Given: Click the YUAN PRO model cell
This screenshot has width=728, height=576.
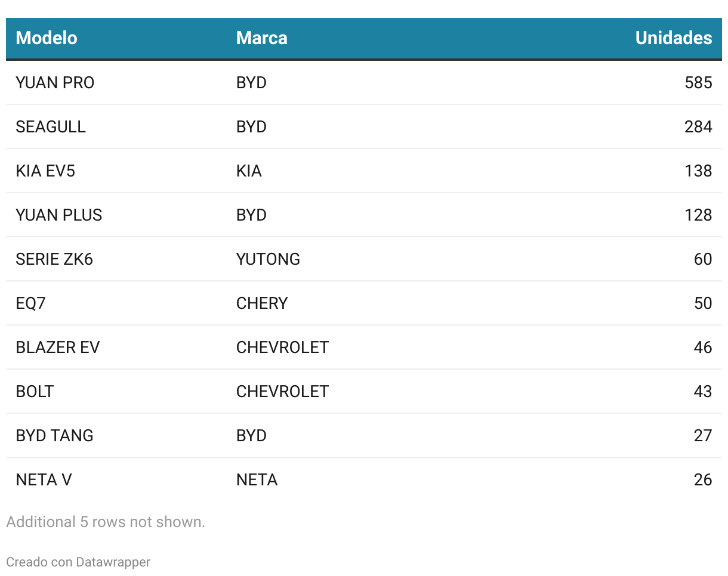Looking at the screenshot, I should [x=55, y=83].
